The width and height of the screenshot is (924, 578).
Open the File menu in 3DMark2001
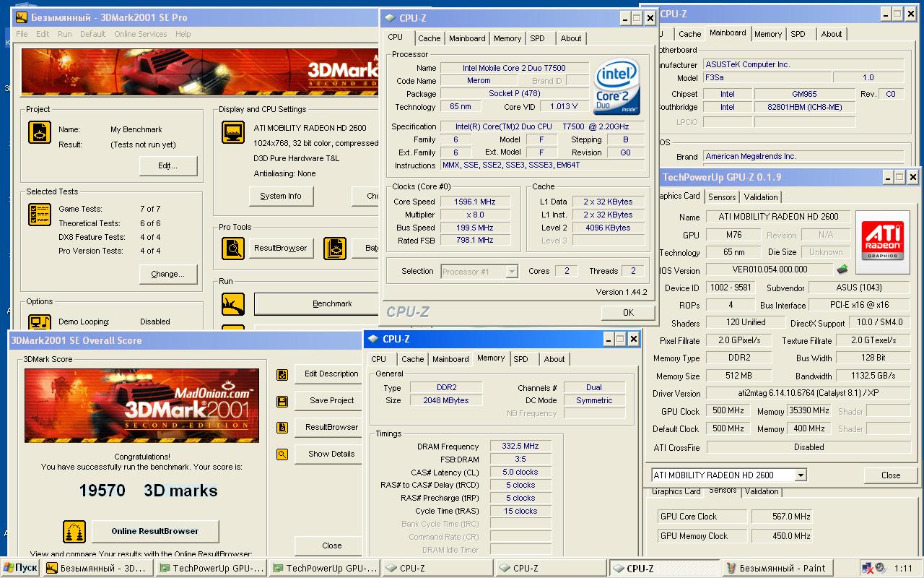tap(22, 34)
